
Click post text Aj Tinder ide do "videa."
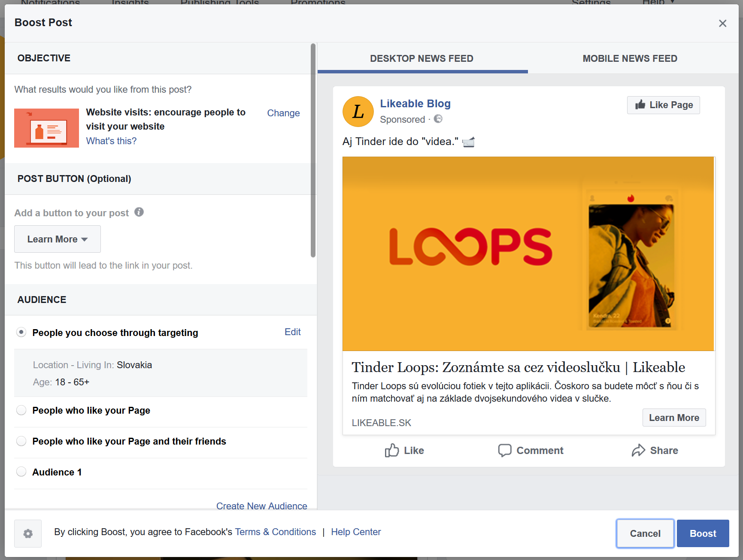400,142
